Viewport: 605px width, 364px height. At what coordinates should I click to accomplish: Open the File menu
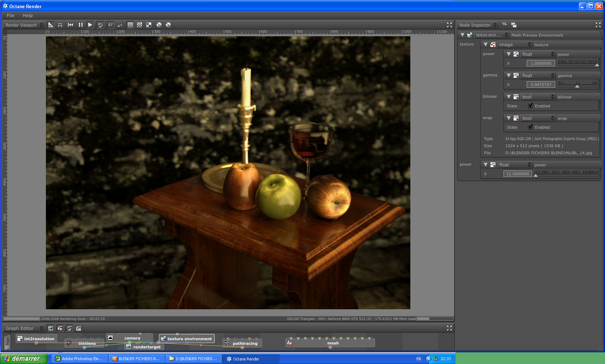10,15
